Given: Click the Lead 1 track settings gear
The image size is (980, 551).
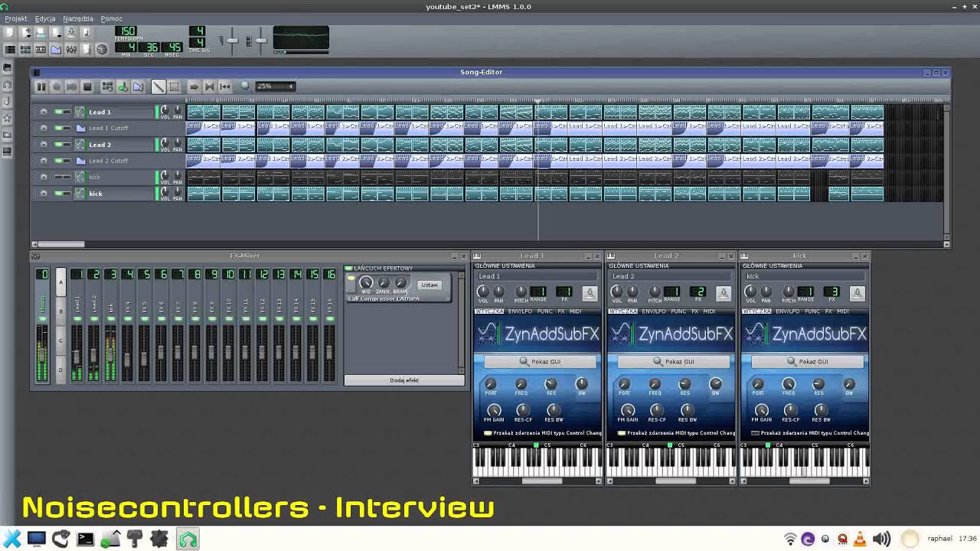Looking at the screenshot, I should tap(44, 112).
